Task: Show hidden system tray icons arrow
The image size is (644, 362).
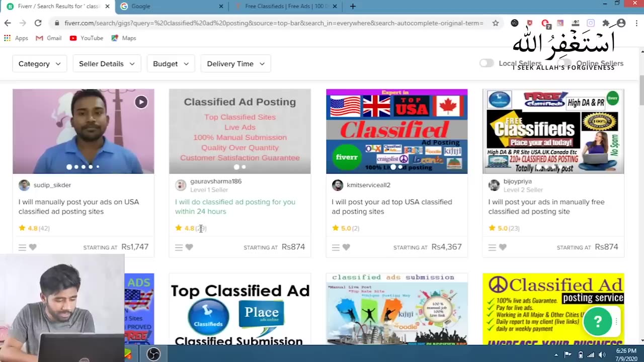Action: (x=555, y=355)
